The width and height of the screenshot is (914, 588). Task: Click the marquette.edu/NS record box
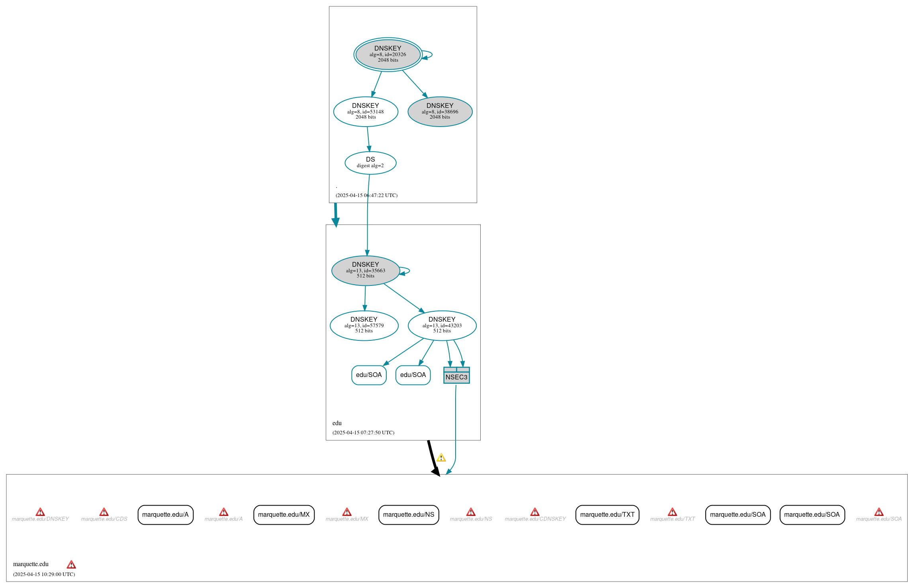(x=408, y=515)
